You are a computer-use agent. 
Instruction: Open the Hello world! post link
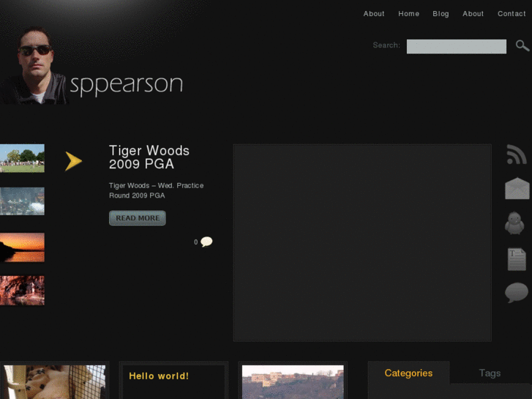(x=159, y=376)
